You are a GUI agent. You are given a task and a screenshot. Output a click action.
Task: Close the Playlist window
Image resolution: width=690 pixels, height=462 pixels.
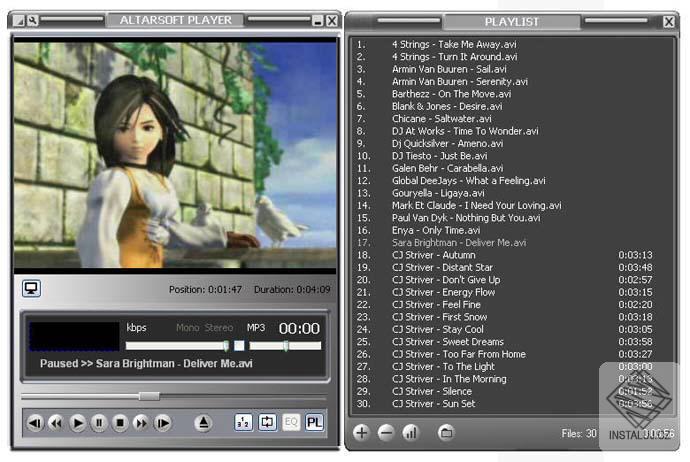pos(669,22)
